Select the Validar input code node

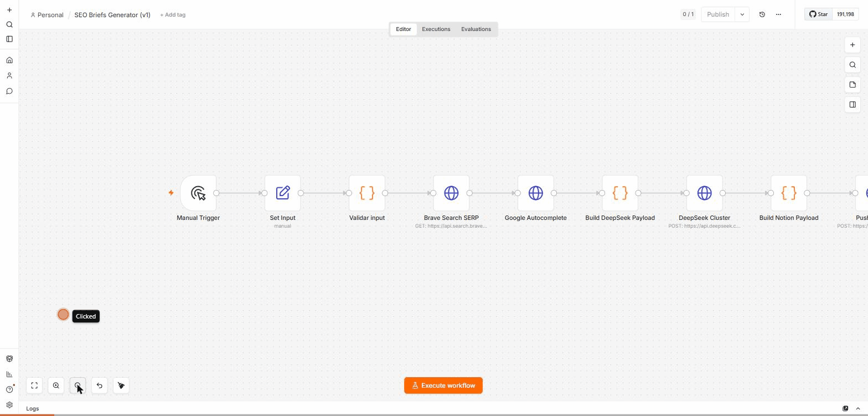coord(367,193)
